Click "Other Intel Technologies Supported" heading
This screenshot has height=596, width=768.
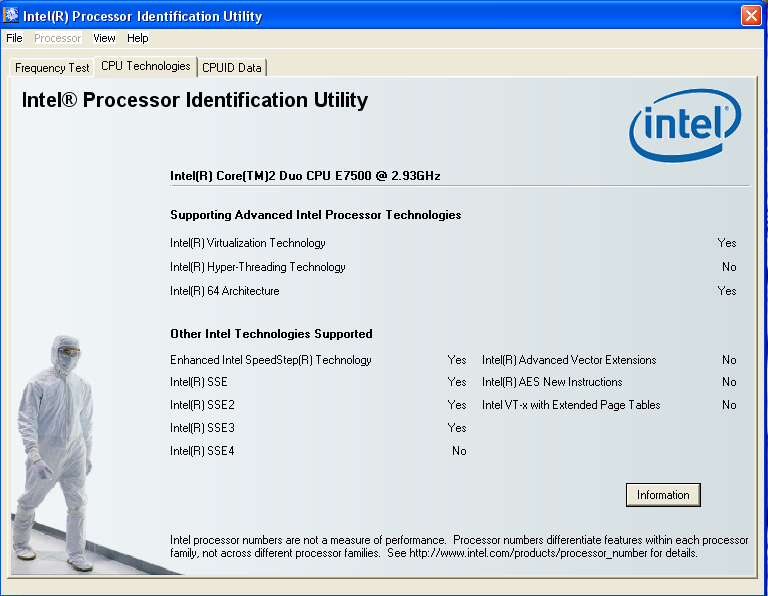coord(271,334)
